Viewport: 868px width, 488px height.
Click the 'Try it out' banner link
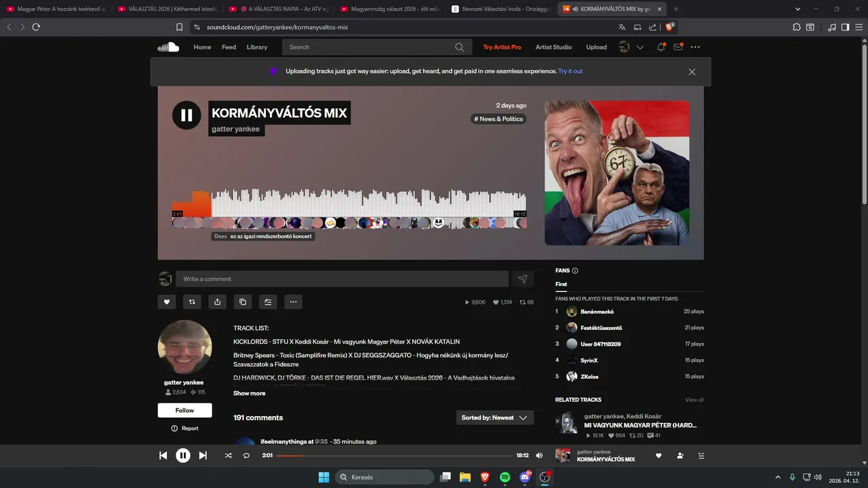click(x=570, y=71)
